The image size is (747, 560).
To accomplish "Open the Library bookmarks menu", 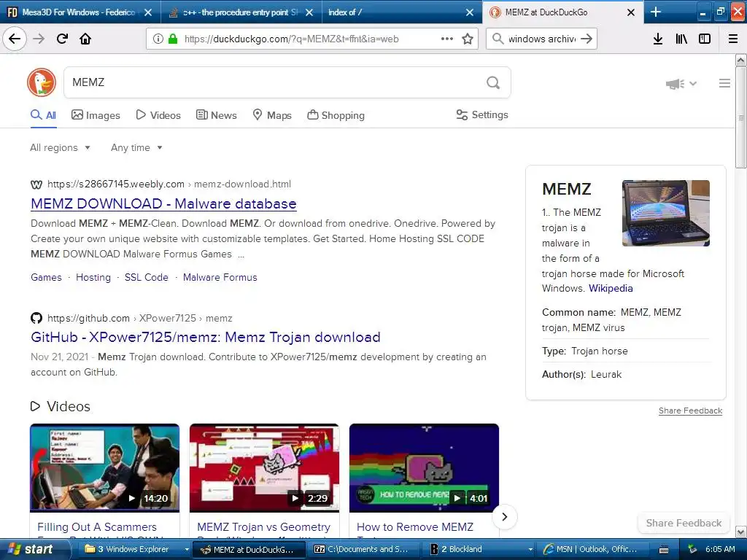I will pos(681,39).
